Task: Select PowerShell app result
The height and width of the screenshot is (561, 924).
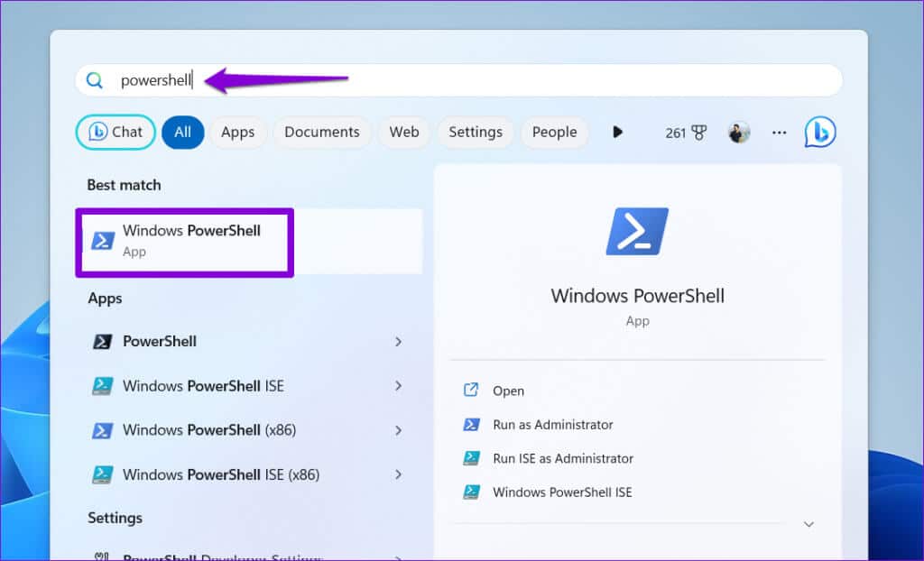Action: pos(249,341)
